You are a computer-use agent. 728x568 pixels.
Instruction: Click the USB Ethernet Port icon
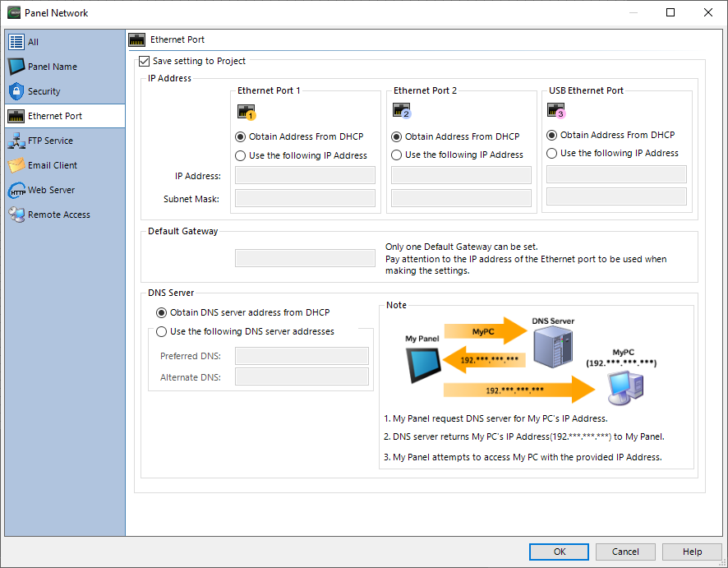pos(557,111)
